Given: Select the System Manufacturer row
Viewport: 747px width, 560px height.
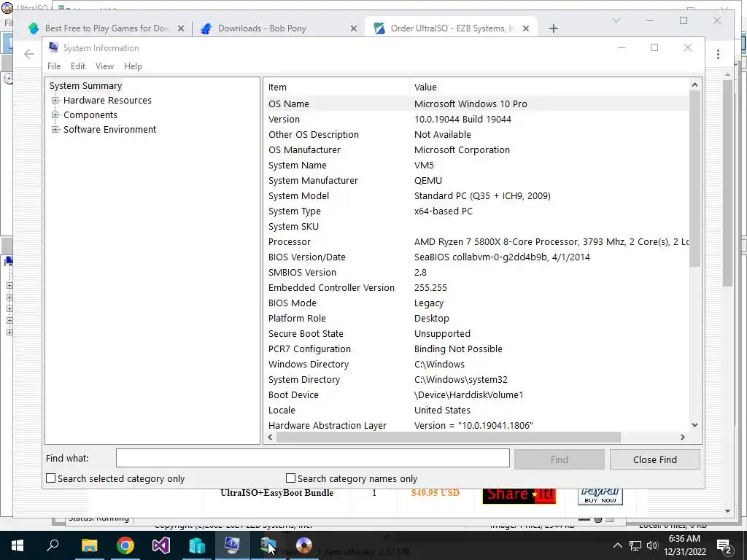Looking at the screenshot, I should (478, 181).
